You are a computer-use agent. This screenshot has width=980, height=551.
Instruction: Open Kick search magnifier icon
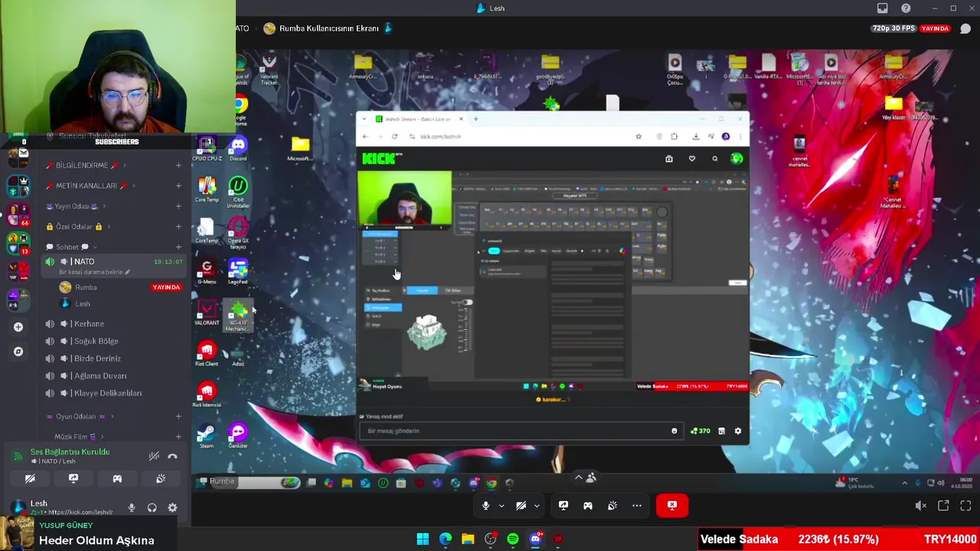click(x=715, y=158)
